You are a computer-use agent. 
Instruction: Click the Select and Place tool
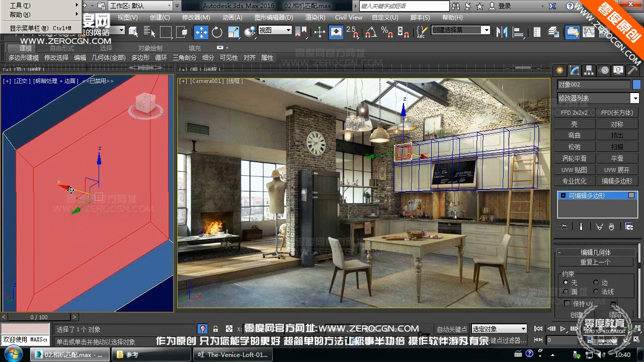pyautogui.click(x=250, y=32)
